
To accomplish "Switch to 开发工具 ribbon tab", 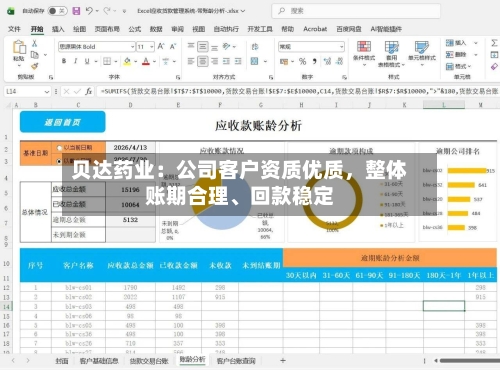I will [260, 29].
